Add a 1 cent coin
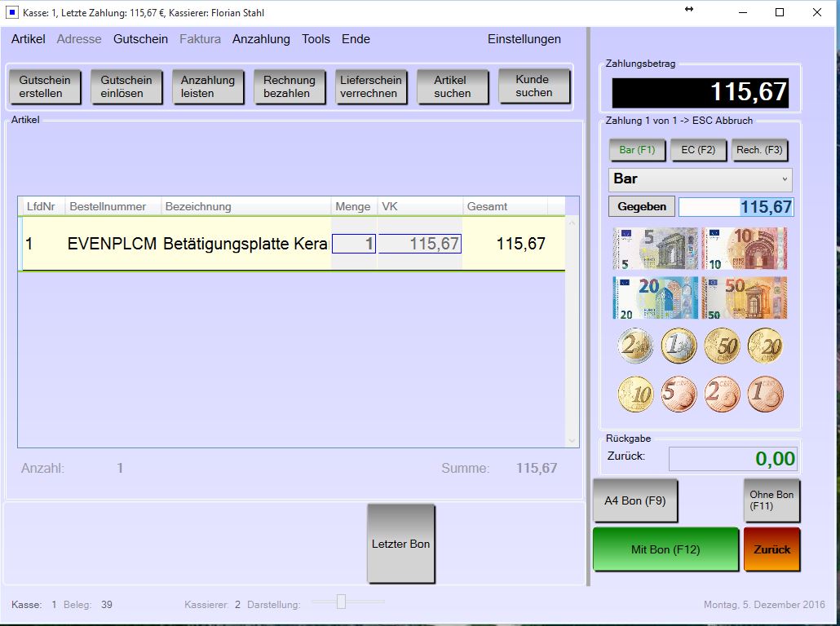The image size is (840, 626). point(765,395)
